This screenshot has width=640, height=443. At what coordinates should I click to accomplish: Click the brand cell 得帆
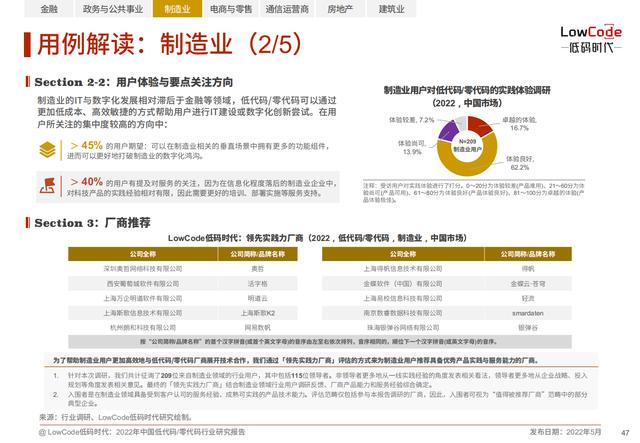tap(528, 269)
